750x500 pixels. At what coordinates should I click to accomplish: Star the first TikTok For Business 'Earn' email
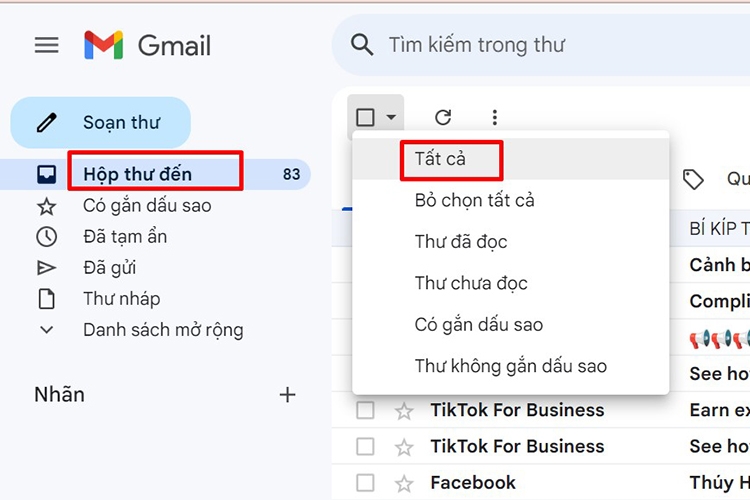404,411
